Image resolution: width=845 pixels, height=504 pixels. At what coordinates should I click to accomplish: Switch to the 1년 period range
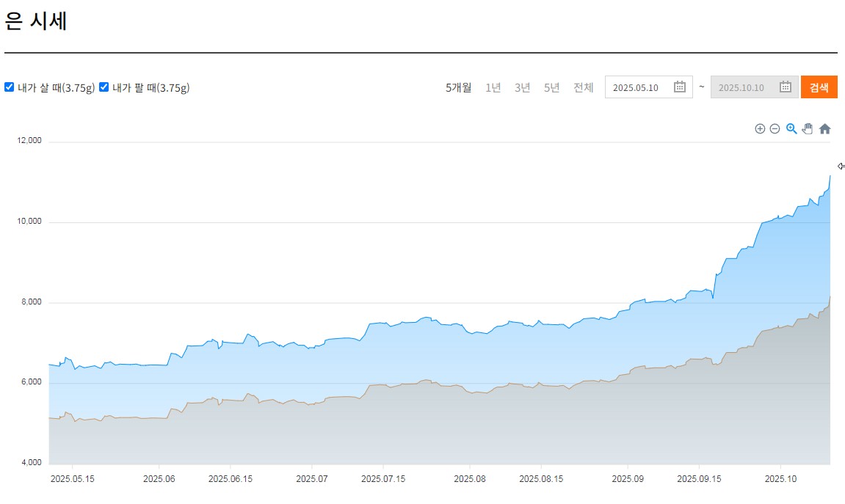click(493, 88)
